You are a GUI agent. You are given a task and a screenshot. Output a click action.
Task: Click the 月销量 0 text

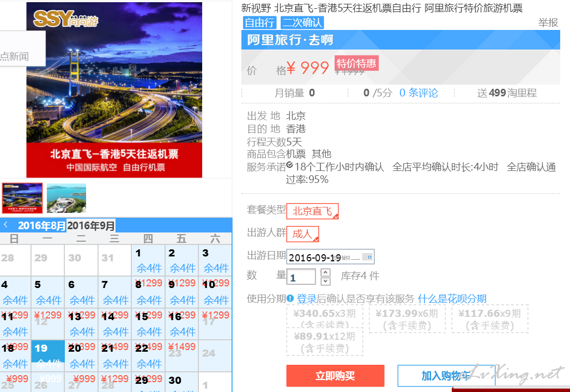click(x=294, y=93)
